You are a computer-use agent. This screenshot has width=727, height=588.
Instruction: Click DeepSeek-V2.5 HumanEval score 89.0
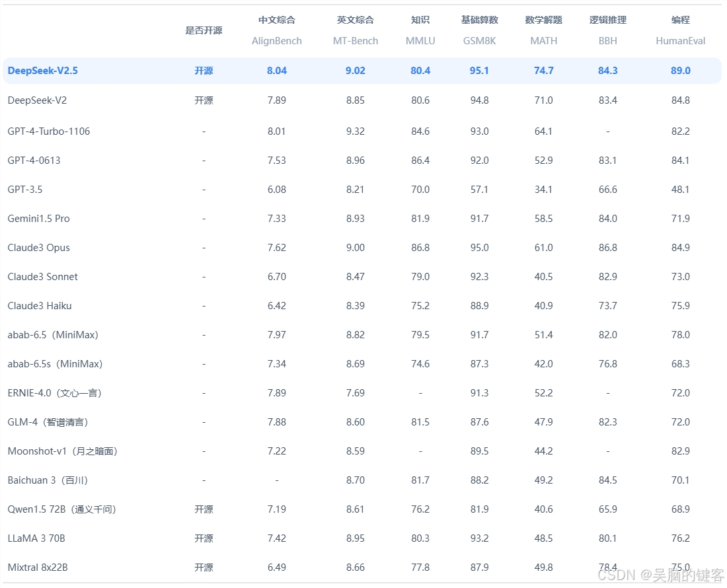(x=681, y=71)
